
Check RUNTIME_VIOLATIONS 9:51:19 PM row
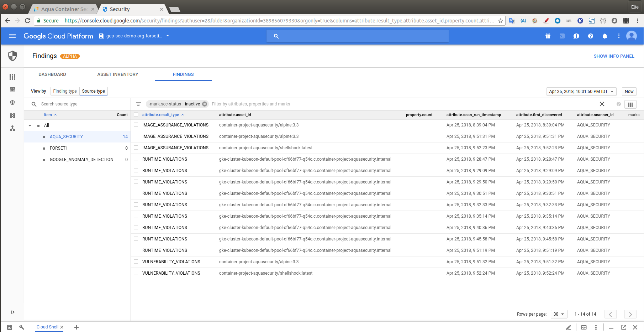(x=136, y=250)
